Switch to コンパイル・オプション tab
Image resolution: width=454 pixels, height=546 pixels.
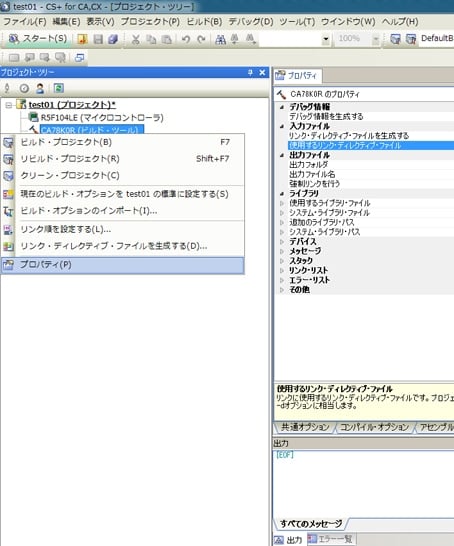tap(375, 427)
